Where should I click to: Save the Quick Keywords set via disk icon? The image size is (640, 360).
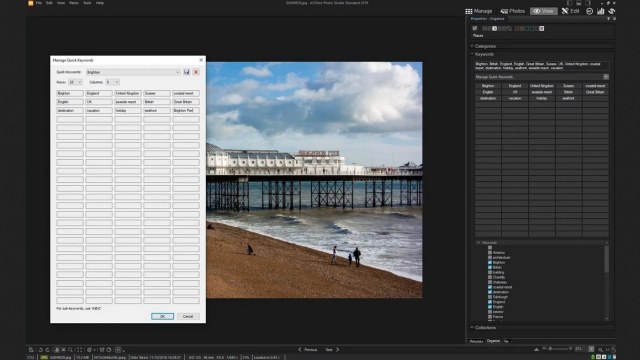(187, 72)
